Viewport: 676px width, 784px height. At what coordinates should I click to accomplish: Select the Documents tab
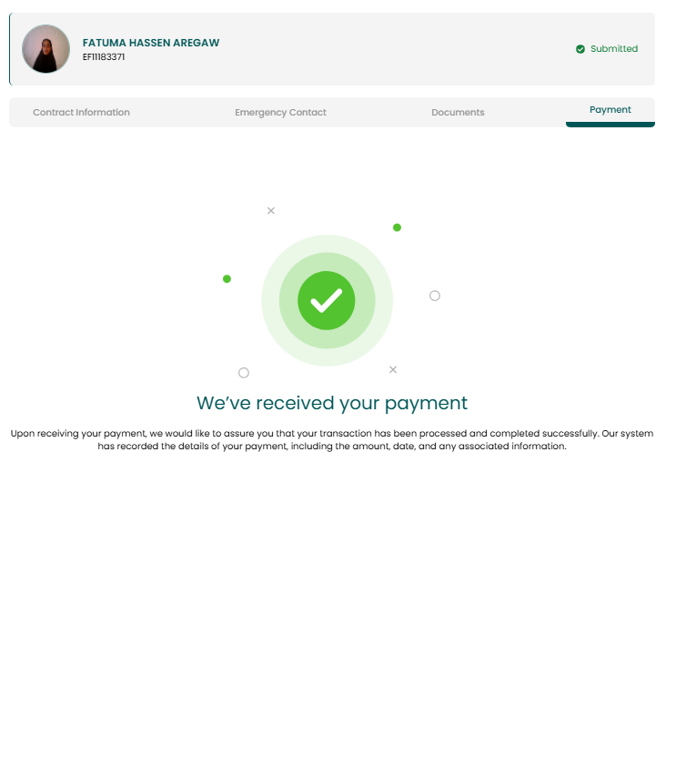tap(458, 113)
